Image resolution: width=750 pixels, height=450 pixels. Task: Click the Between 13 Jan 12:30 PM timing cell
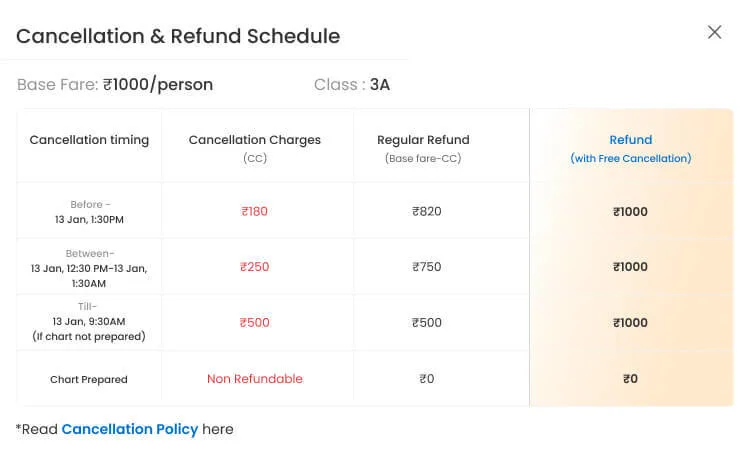coord(89,267)
